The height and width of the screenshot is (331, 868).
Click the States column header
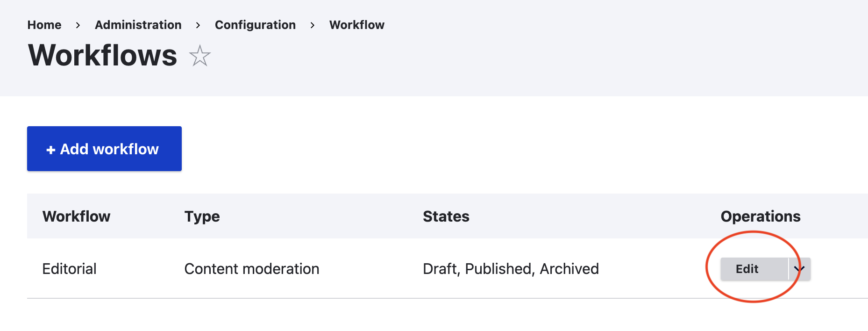coord(446,216)
